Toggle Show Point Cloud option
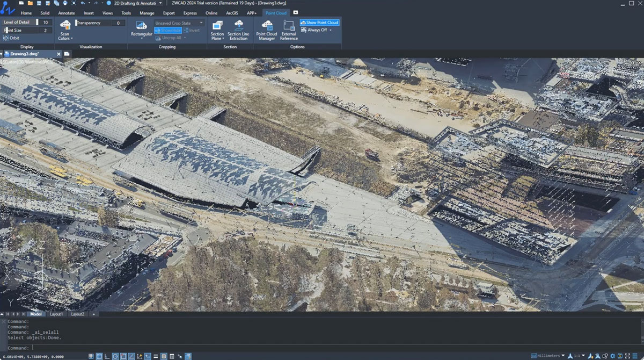The width and height of the screenshot is (644, 360). pos(320,23)
